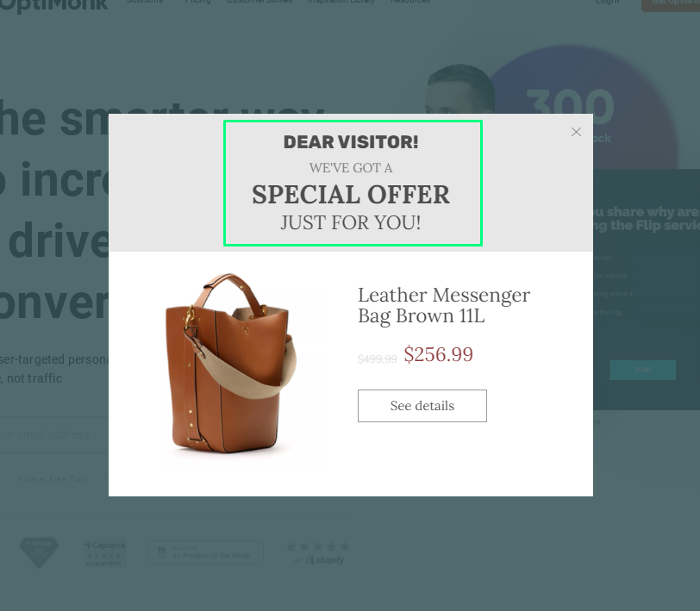Close the special offer popup
This screenshot has width=700, height=611.
tap(576, 132)
